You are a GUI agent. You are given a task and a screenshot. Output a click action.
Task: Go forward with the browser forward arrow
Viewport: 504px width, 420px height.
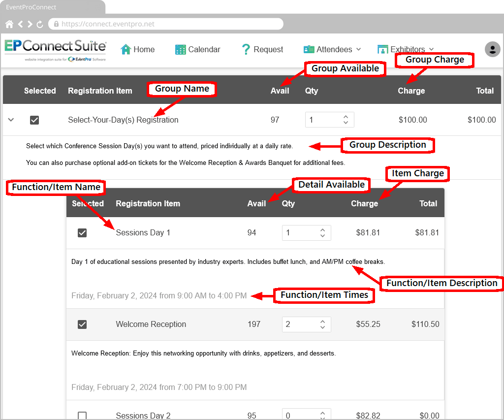(x=30, y=24)
